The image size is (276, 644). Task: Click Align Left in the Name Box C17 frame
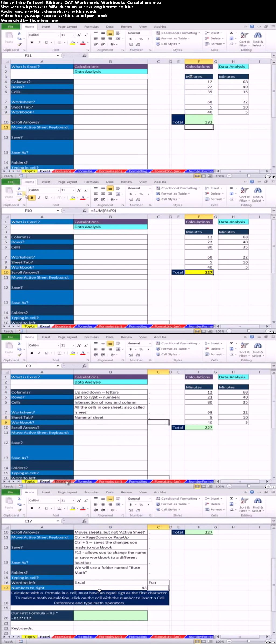tap(95, 504)
